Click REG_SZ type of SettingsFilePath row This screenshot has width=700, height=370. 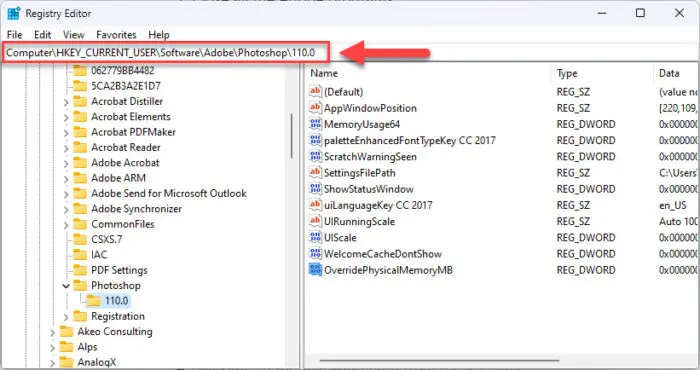click(573, 173)
